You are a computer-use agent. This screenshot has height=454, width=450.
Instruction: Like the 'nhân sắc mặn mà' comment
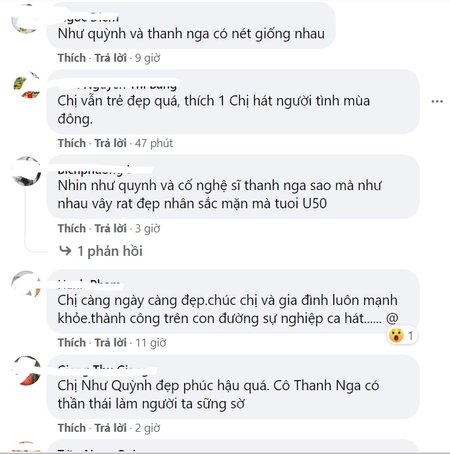coord(72,228)
